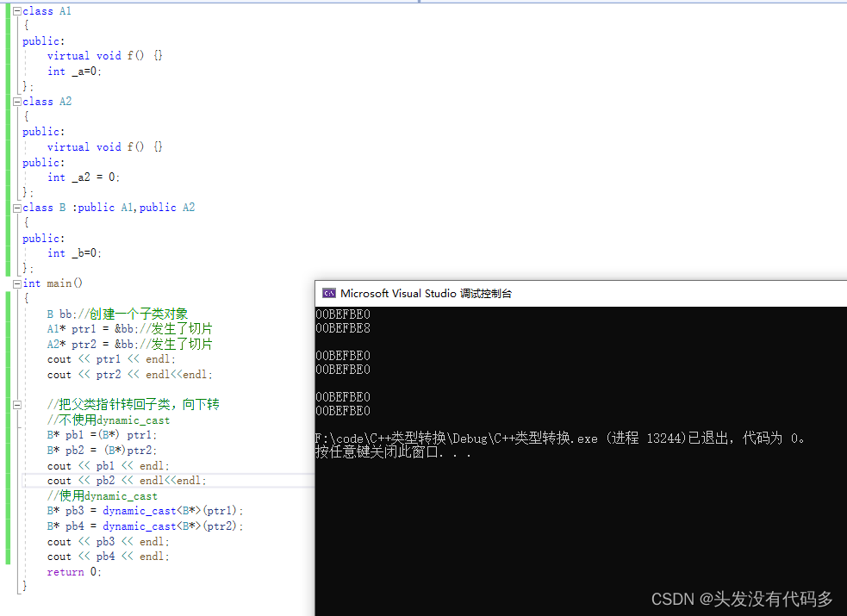Viewport: 847px width, 616px height.
Task: Click the 'int _a2 = 0;' line
Action: [84, 177]
